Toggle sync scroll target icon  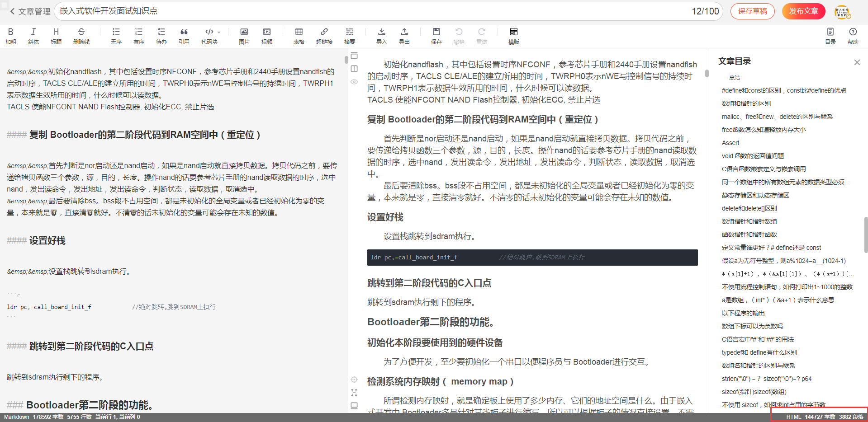coord(354,380)
